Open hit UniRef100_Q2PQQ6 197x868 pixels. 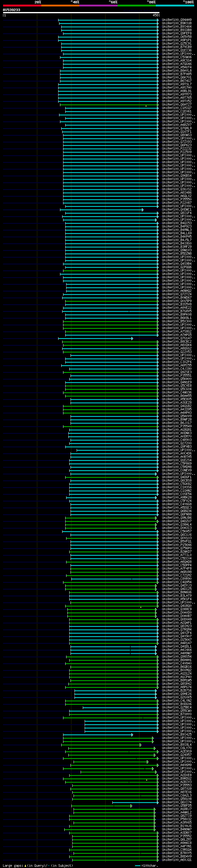(x=177, y=267)
